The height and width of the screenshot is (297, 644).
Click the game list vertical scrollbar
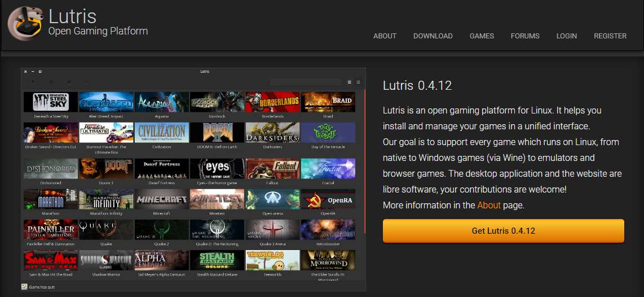click(x=364, y=158)
